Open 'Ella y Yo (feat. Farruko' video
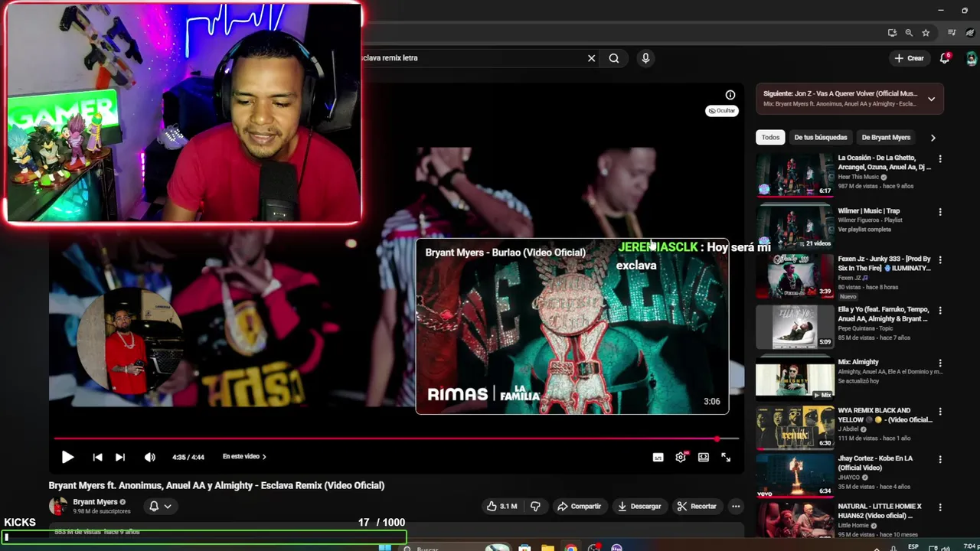This screenshot has width=980, height=551. pos(795,327)
